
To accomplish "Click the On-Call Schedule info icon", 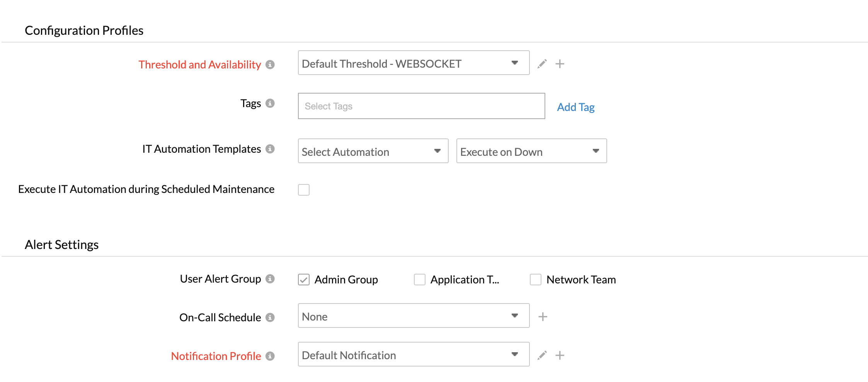I will click(x=270, y=317).
